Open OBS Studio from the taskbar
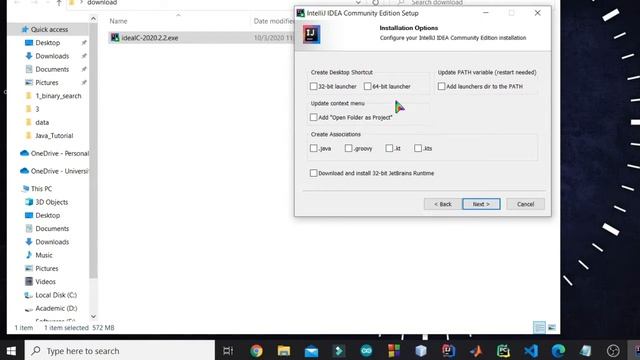Screen dimensions: 640x360 (x=613, y=351)
